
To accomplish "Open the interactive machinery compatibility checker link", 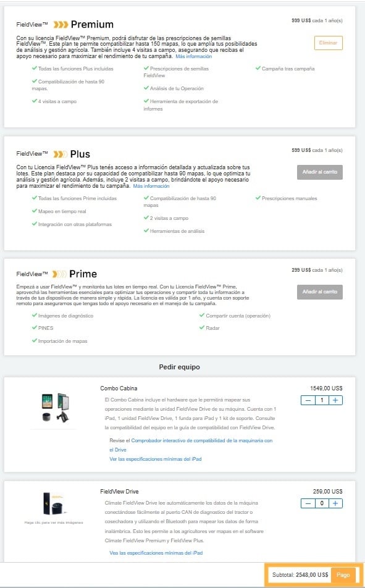I will coord(204,440).
